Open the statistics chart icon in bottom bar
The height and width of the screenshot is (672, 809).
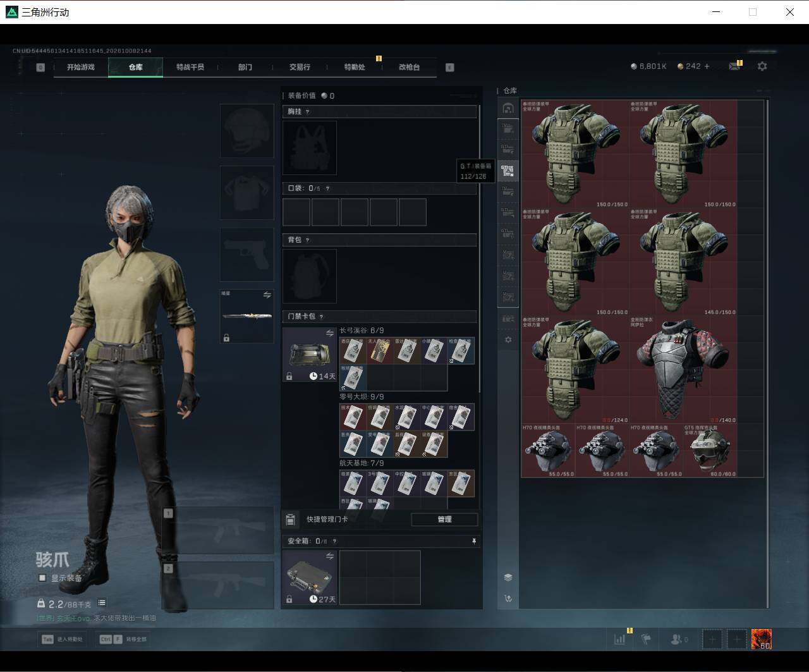click(x=620, y=639)
